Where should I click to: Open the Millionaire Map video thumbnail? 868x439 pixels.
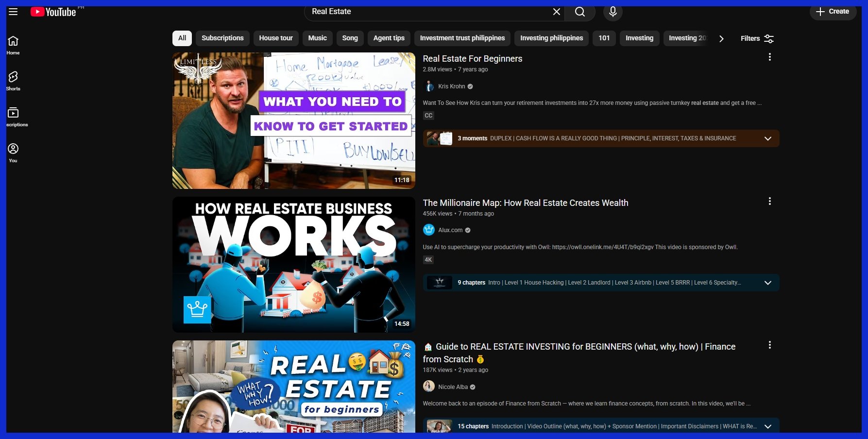point(293,264)
